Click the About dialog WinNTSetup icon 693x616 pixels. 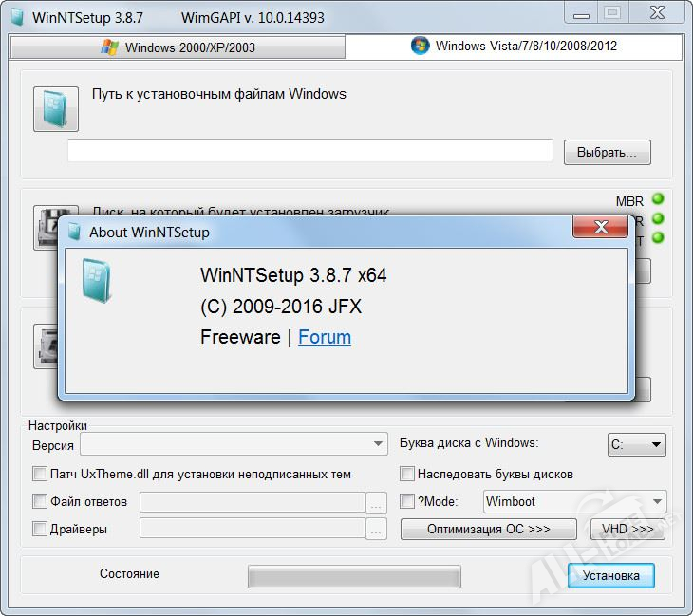point(96,281)
